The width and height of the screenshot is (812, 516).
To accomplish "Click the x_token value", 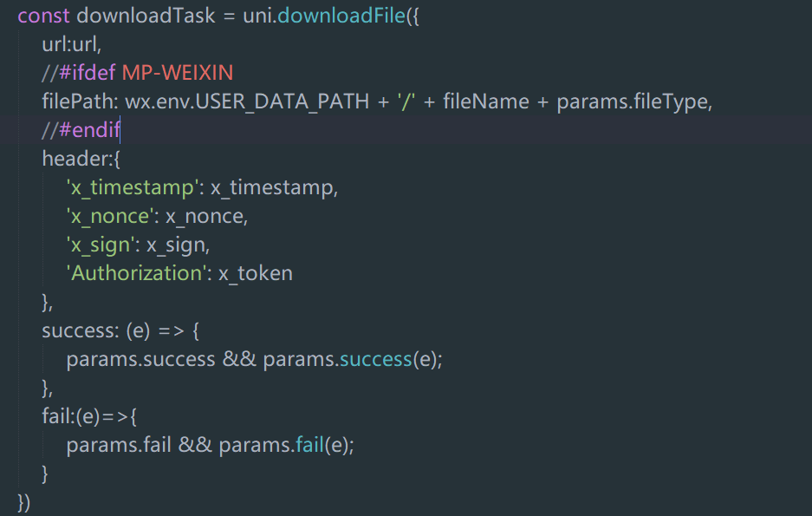I will point(255,273).
